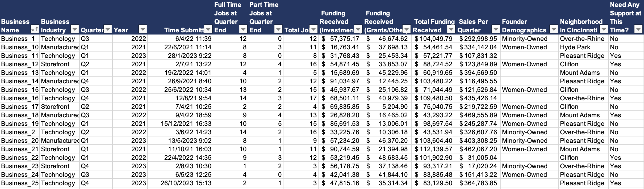Click time submitted 26/10/2023 15:13
The width and height of the screenshot is (644, 189).
pos(180,183)
